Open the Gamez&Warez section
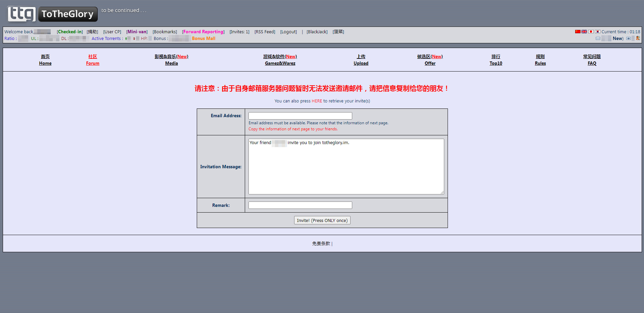This screenshot has height=313, width=644. click(x=280, y=60)
